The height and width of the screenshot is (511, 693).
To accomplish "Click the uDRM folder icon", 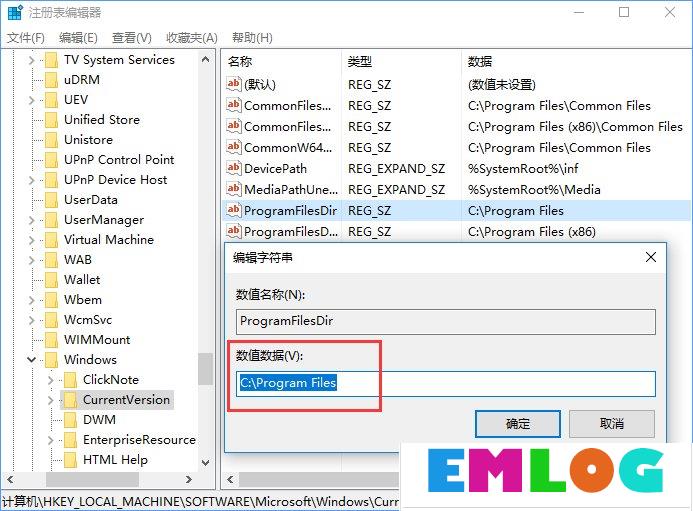I will pyautogui.click(x=52, y=80).
